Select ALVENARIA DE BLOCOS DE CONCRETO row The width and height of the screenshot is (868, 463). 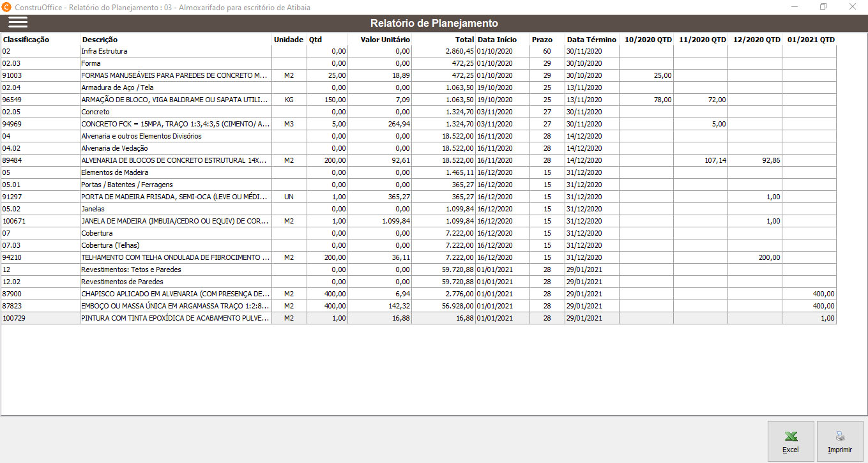tap(418, 160)
